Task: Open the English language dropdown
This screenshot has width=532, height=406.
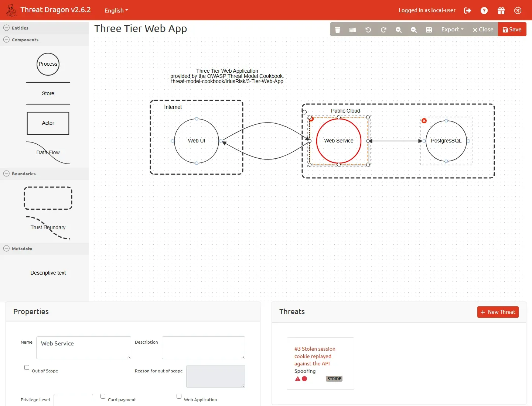Action: pyautogui.click(x=116, y=10)
